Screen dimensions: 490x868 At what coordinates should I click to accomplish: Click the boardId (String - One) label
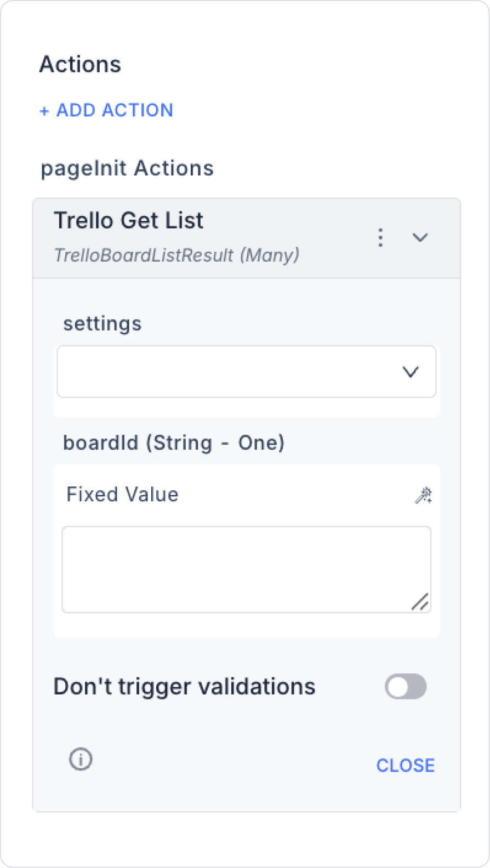174,442
